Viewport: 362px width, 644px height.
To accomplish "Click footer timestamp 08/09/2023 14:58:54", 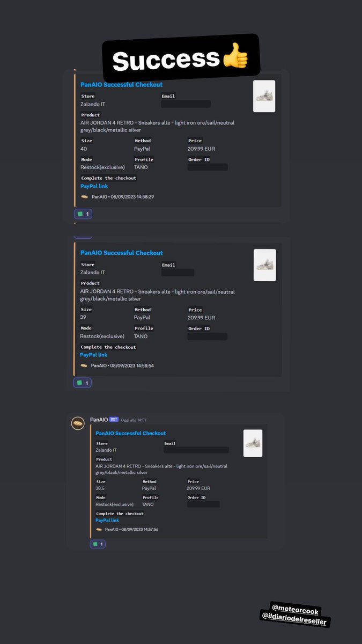I will 131,366.
